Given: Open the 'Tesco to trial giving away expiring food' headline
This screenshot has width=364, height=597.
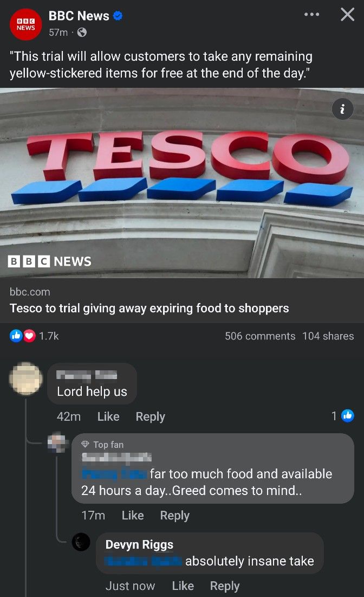Looking at the screenshot, I should click(149, 308).
